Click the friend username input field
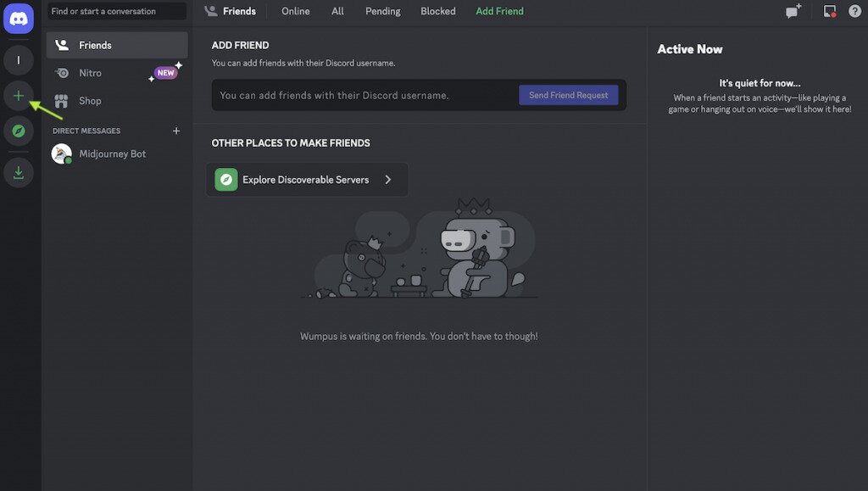This screenshot has width=868, height=491. click(356, 95)
